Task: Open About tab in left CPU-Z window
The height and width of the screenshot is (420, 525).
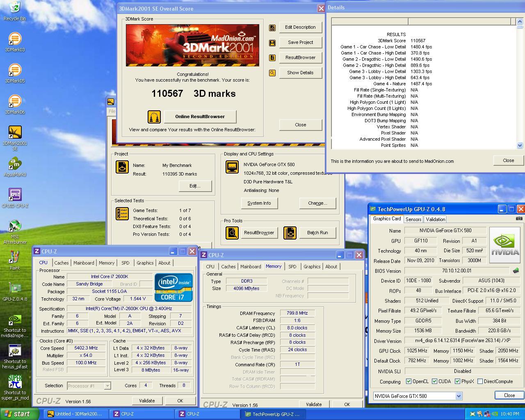Action: point(164,263)
